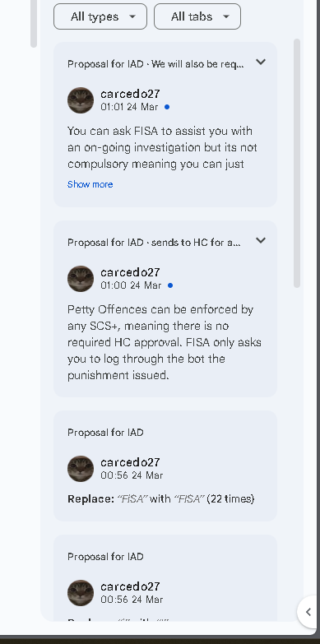
Task: Open the All tabs filter dropdown
Action: (197, 16)
